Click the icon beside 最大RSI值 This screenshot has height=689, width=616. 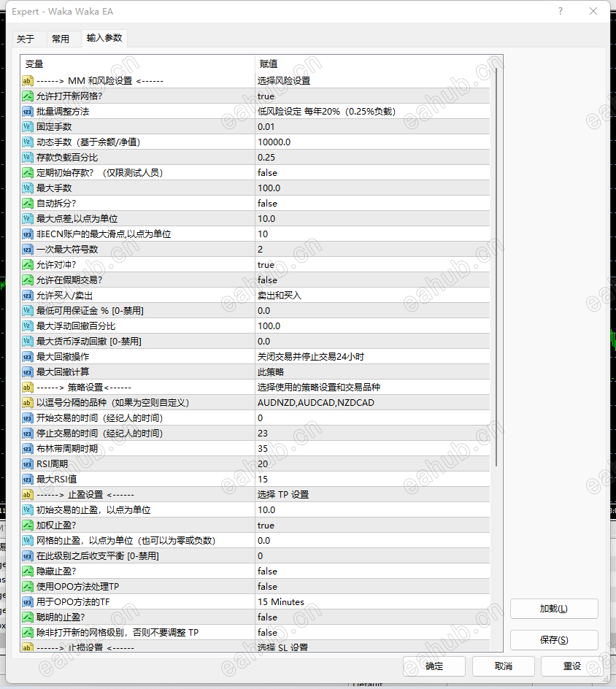[x=27, y=480]
